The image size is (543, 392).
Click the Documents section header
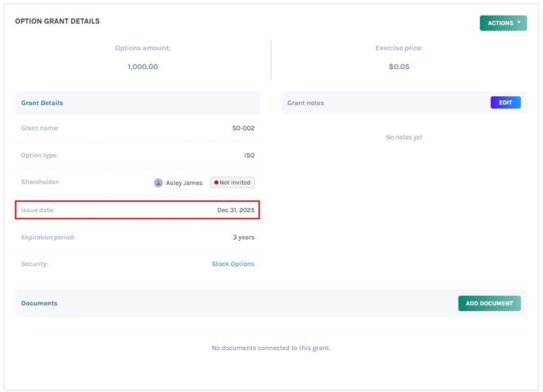39,303
